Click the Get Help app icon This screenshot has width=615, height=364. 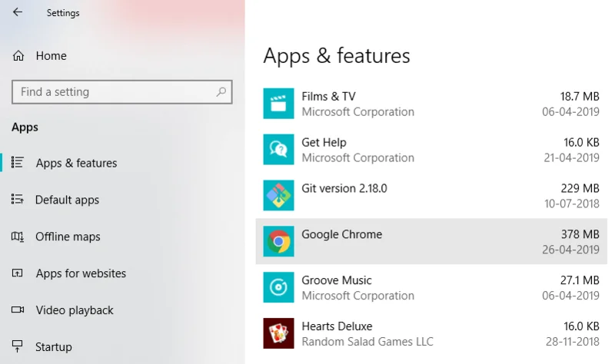[278, 149]
